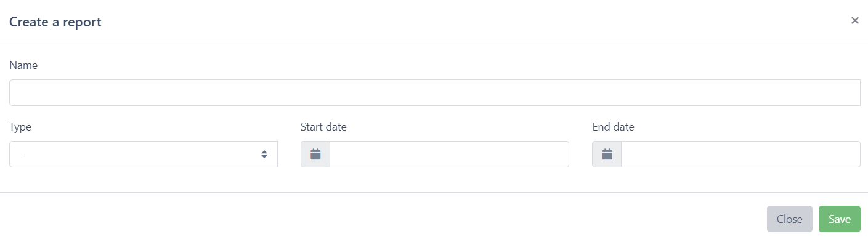Viewport: 868px width, 242px height.
Task: Click the Type field label
Action: (20, 127)
